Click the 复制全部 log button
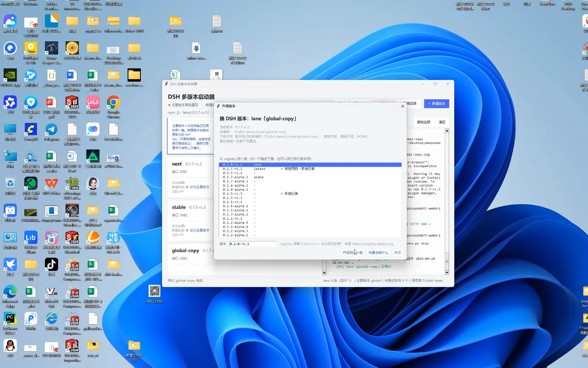 click(x=423, y=122)
